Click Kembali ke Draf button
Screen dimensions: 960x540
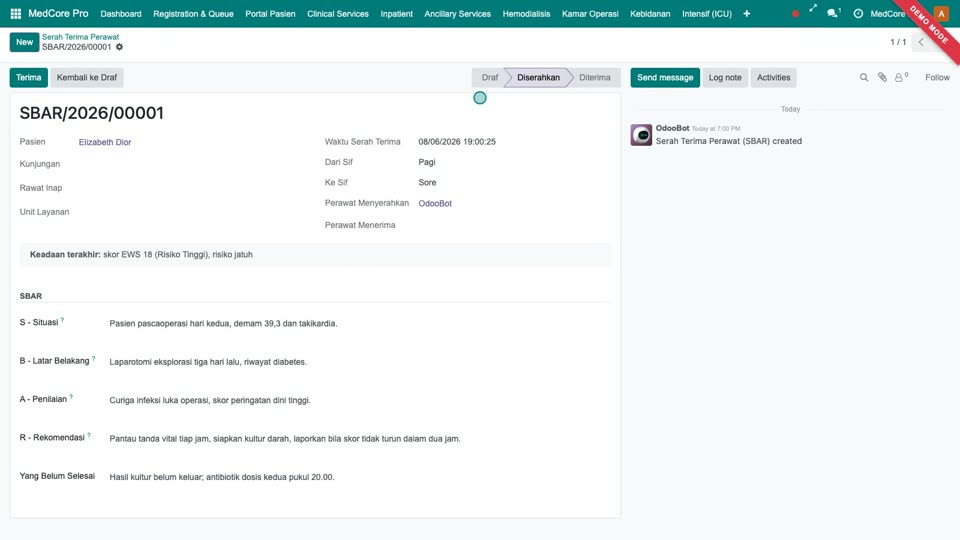pyautogui.click(x=87, y=78)
